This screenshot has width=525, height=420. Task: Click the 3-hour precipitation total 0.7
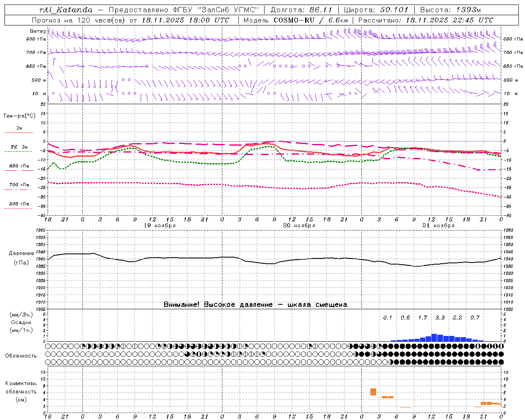click(x=475, y=317)
